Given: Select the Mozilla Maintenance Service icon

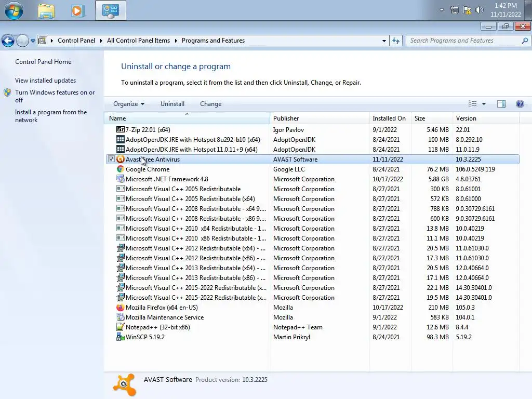Looking at the screenshot, I should [x=121, y=317].
